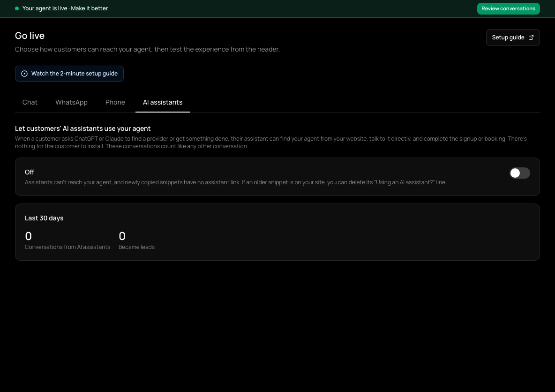Viewport: 555px width, 392px height.
Task: Click 'Your agent is live · Make it better' text
Action: (65, 8)
